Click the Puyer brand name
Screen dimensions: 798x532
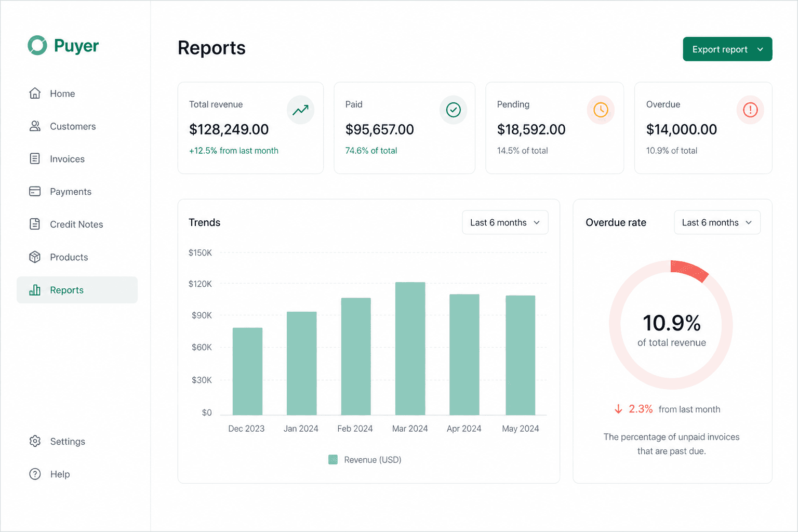click(x=76, y=46)
